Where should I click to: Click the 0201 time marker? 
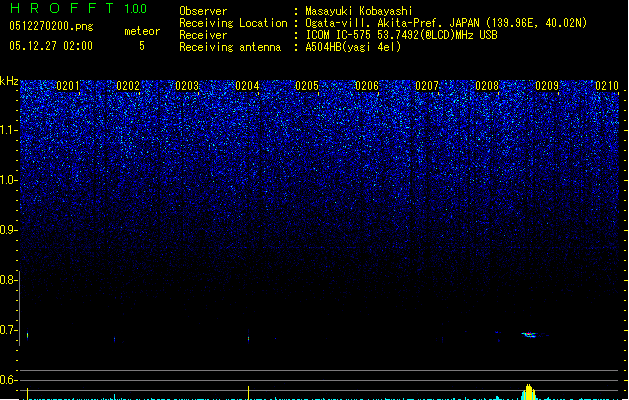click(x=68, y=86)
